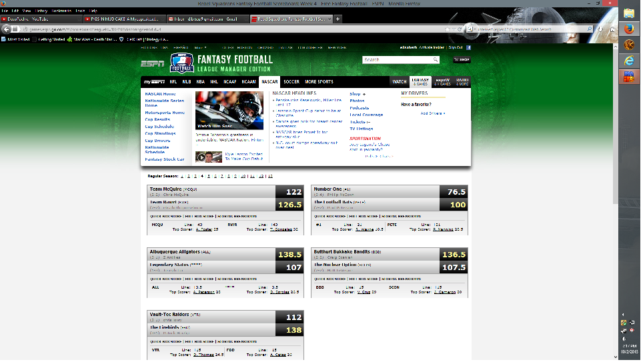Viewport: 643px width, 364px height.
Task: Select NASCAR in the ESPN sports nav bar
Action: (269, 81)
